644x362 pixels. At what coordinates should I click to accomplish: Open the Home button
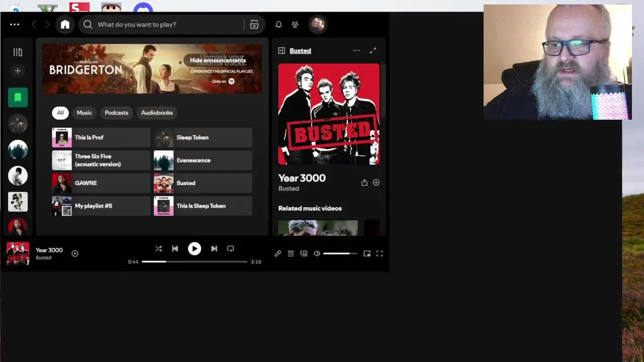pos(65,24)
